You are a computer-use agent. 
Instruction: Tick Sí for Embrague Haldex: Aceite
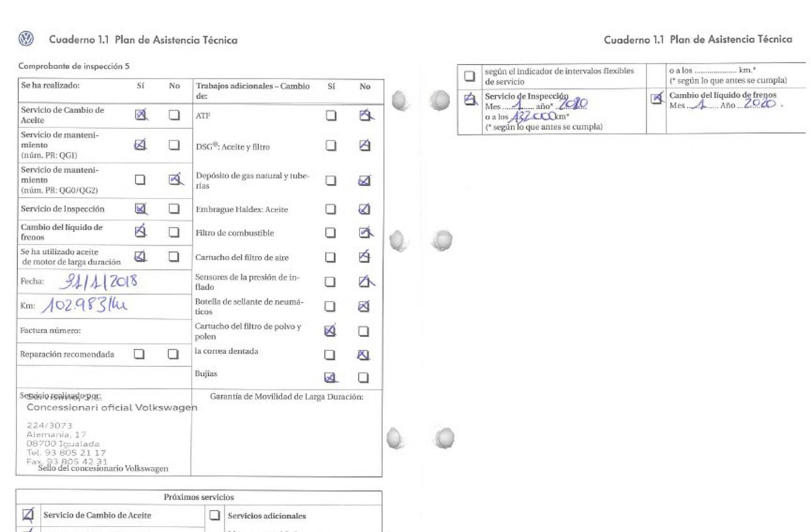(331, 209)
